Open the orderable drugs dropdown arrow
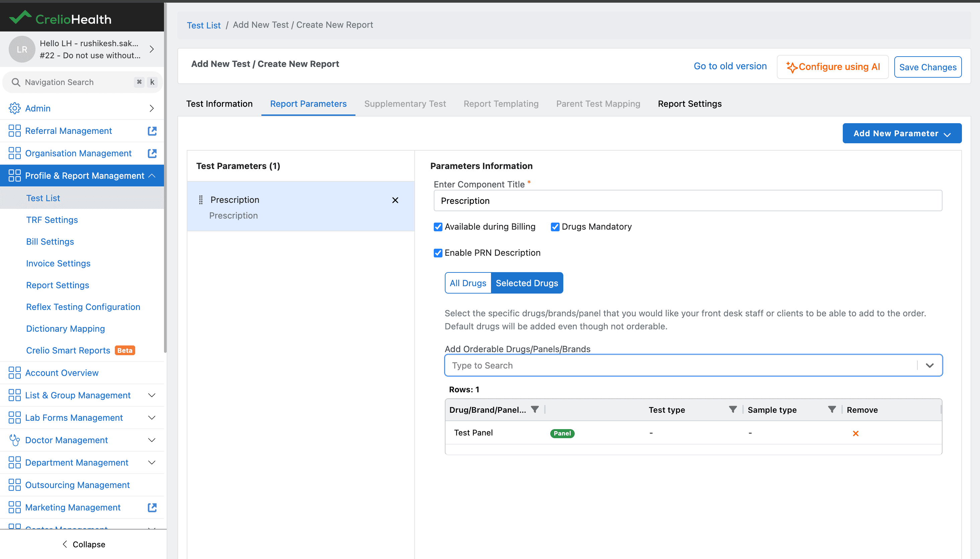The height and width of the screenshot is (559, 980). pyautogui.click(x=930, y=366)
